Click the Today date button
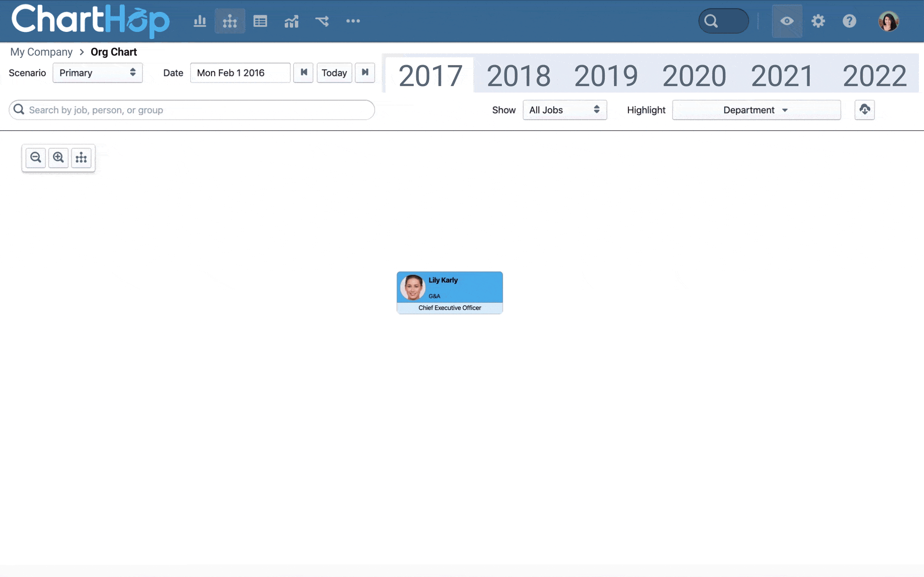 pos(334,73)
